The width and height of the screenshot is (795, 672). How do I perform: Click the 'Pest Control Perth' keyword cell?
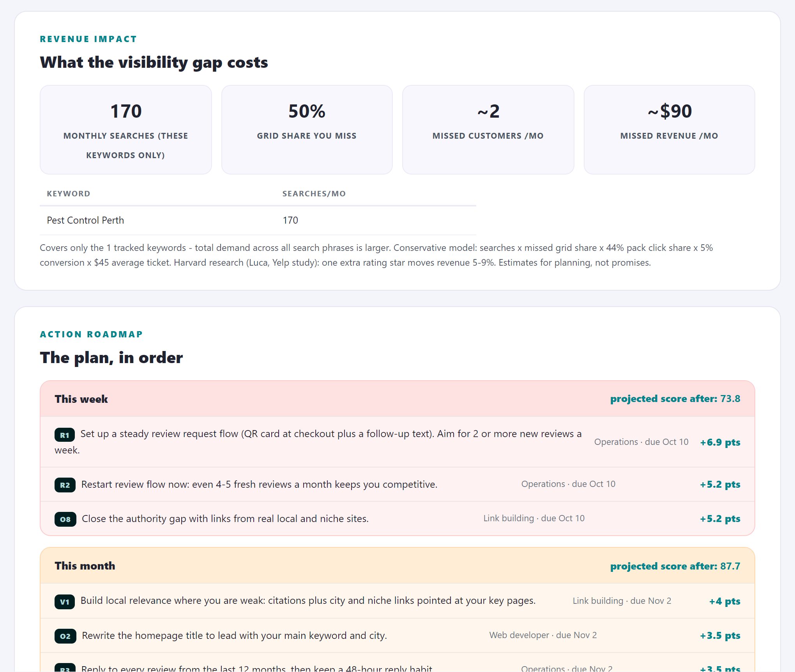point(85,220)
